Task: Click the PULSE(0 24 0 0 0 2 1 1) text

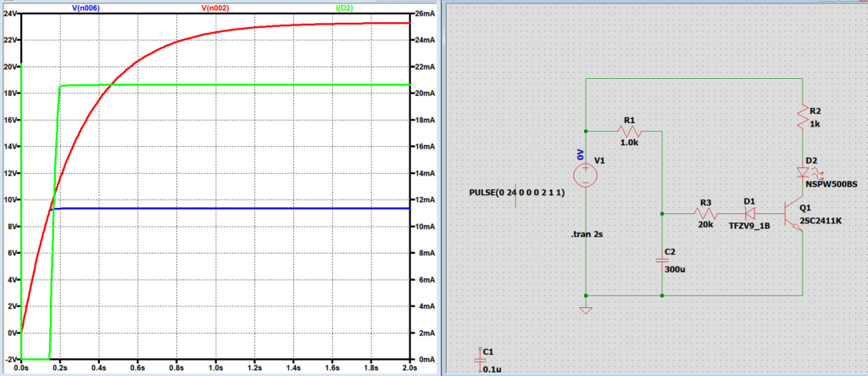Action: [516, 193]
